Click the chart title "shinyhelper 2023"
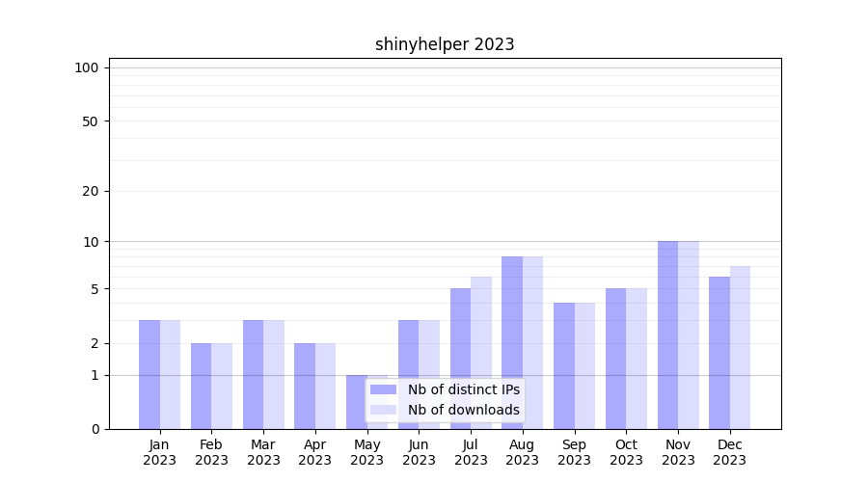Image resolution: width=868 pixels, height=482 pixels. click(445, 44)
